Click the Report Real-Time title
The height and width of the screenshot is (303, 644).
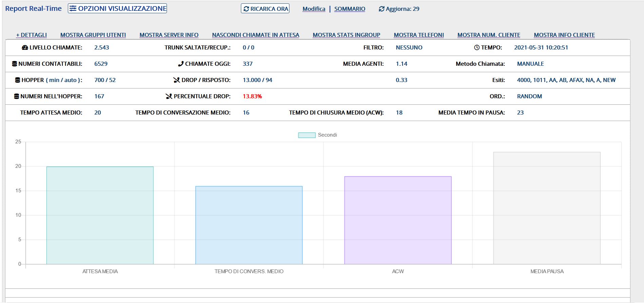tap(34, 8)
